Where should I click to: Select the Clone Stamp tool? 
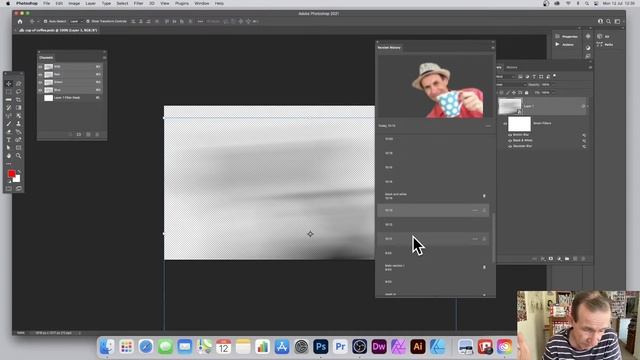pos(18,124)
